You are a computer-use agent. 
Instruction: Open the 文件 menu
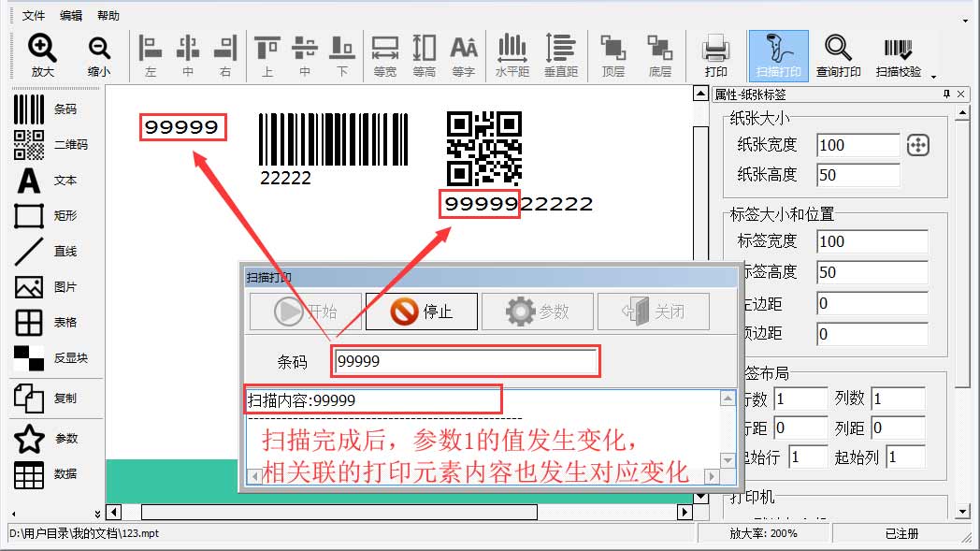34,16
